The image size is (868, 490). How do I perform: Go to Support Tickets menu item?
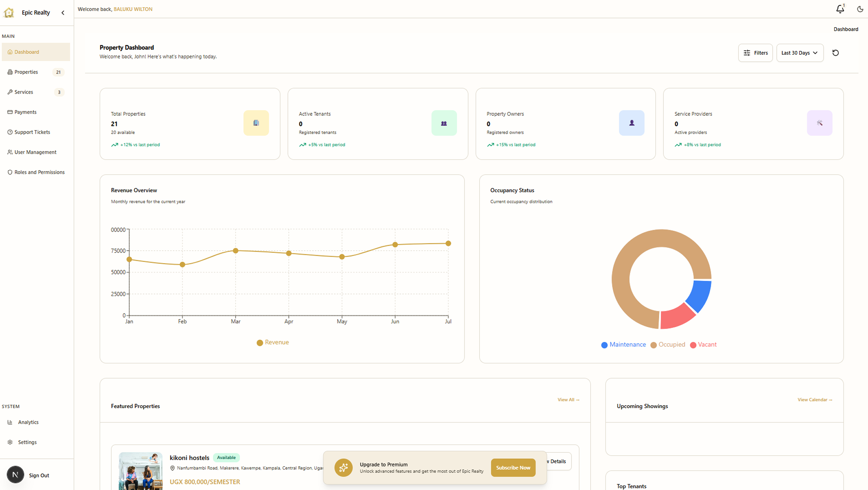click(32, 132)
